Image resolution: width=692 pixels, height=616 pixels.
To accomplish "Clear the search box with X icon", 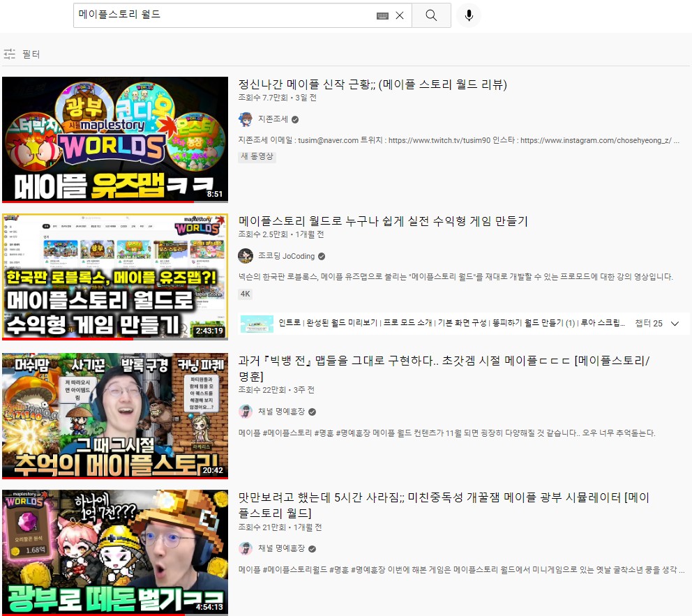I will point(400,15).
